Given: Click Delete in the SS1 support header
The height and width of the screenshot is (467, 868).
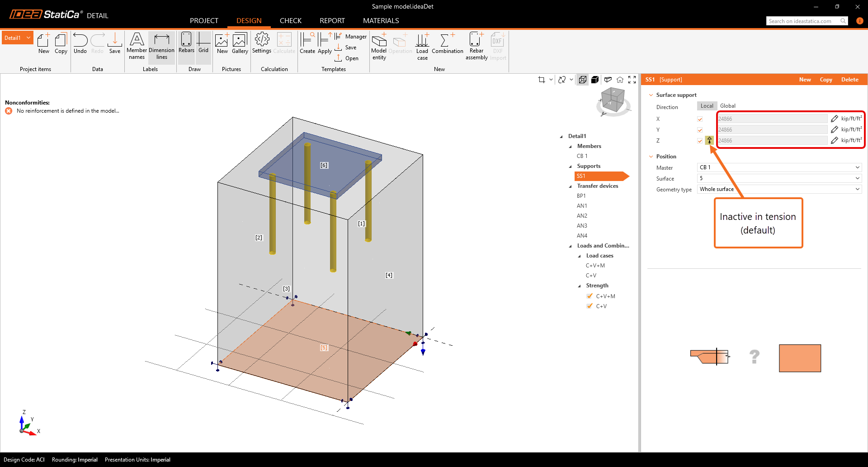Looking at the screenshot, I should pyautogui.click(x=849, y=80).
